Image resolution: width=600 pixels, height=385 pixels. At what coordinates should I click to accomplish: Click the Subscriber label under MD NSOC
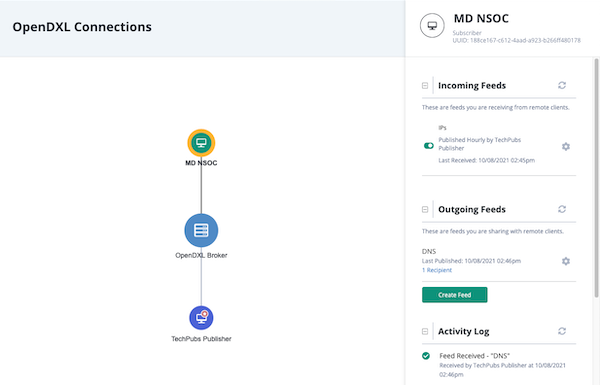[467, 33]
